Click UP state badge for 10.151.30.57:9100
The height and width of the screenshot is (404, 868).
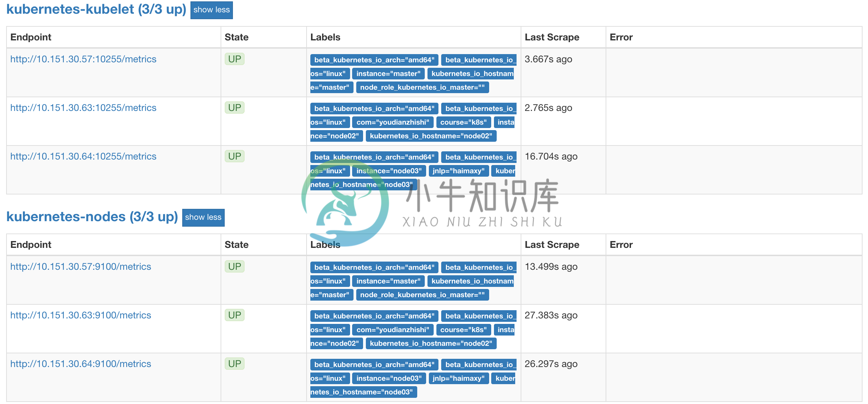(x=235, y=267)
